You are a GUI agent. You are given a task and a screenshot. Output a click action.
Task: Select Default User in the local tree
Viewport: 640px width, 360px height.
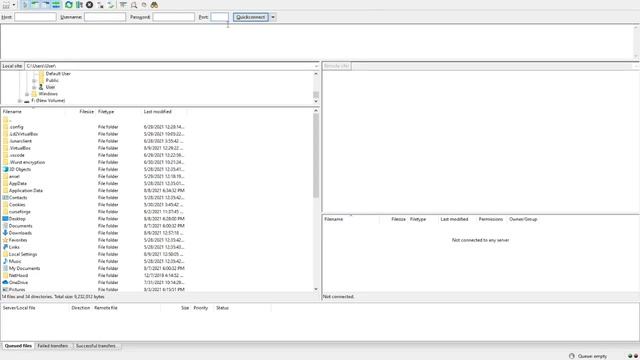click(x=58, y=73)
